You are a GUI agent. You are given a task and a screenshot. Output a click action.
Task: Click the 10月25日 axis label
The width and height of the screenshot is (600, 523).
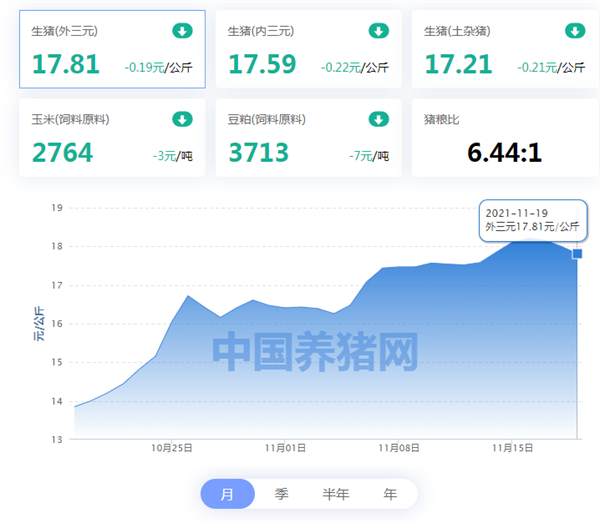[172, 448]
